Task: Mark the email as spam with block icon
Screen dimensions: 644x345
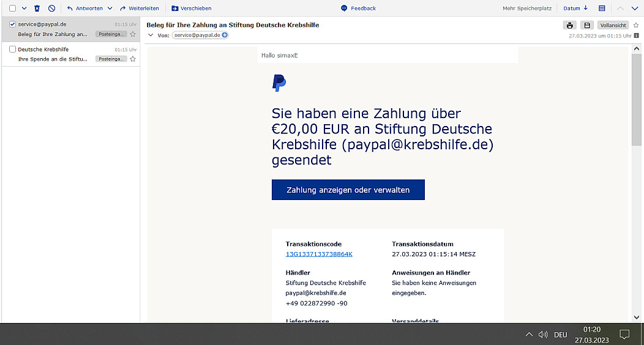Action: (51, 9)
